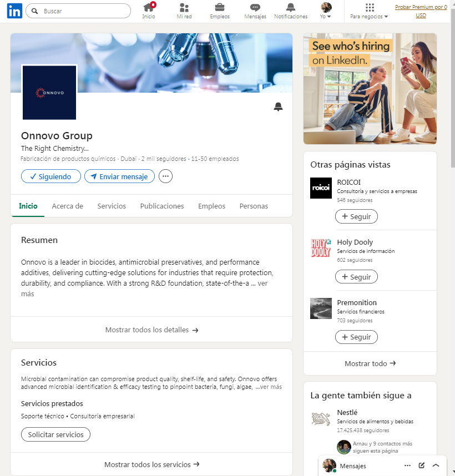Compose new message in Mensajes bar
Viewport: 455px width, 476px height.
click(422, 465)
